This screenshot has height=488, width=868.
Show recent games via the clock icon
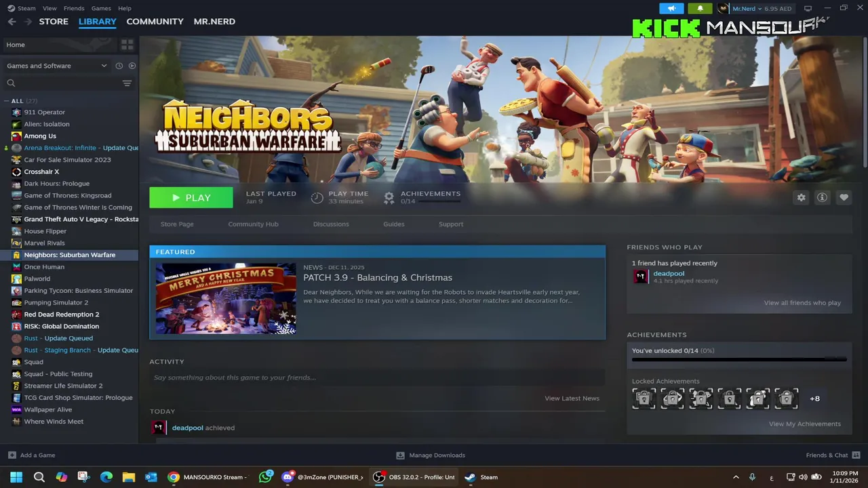tap(119, 66)
